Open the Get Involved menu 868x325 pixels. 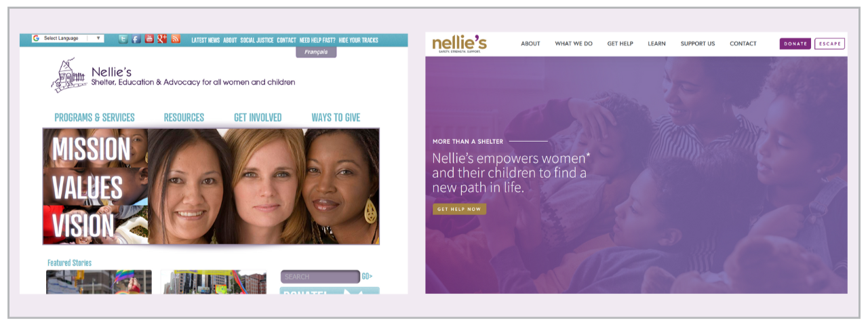(x=258, y=117)
